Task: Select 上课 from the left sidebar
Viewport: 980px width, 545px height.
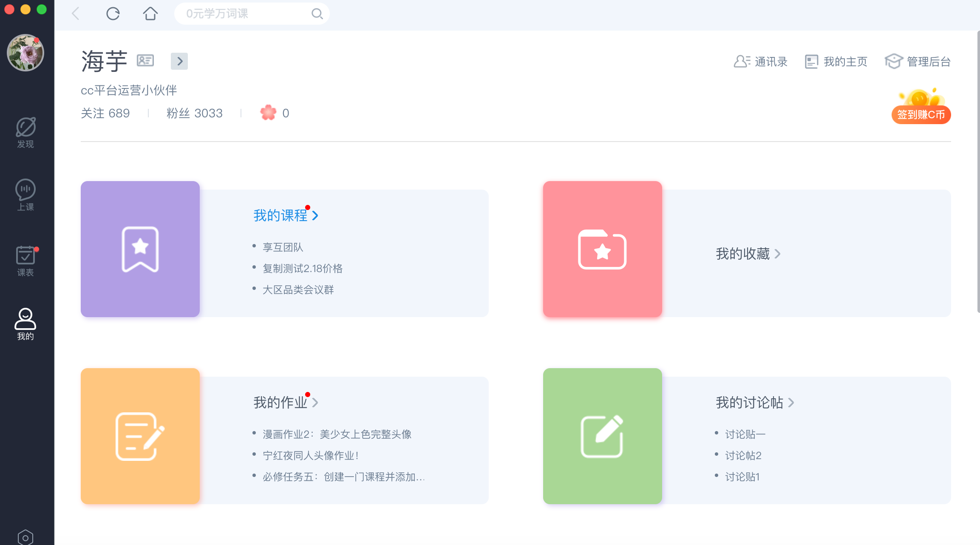Action: click(25, 195)
